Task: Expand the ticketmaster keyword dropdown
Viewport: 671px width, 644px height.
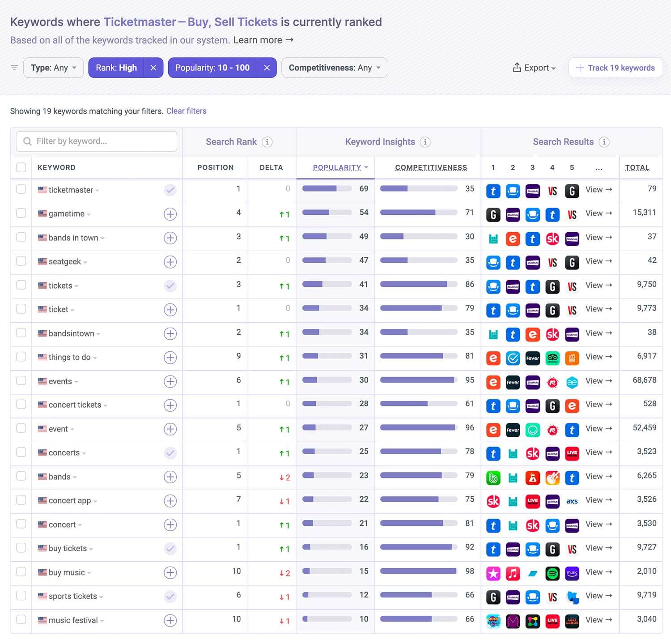Action: click(x=97, y=191)
